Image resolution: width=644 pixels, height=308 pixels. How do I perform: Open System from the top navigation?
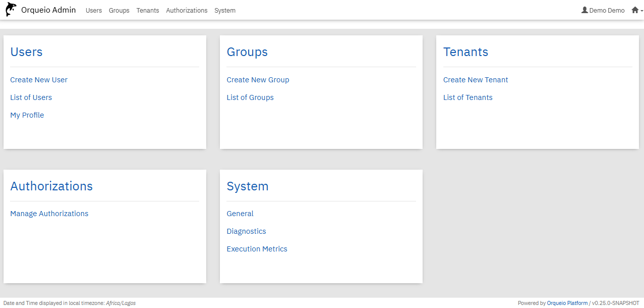pyautogui.click(x=225, y=11)
